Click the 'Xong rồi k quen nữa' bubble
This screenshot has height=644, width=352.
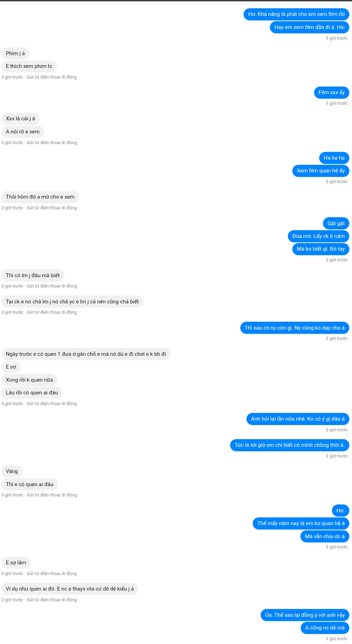point(29,380)
